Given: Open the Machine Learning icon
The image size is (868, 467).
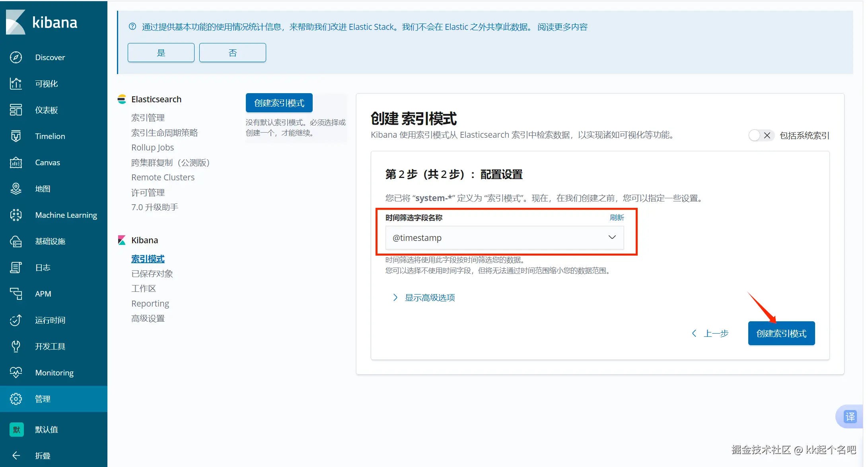Looking at the screenshot, I should pos(16,215).
